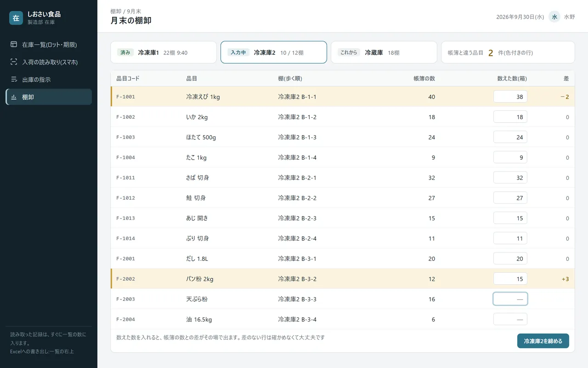The image size is (588, 368).
Task: Click the 棚卸 chart icon in sidebar
Action: tap(14, 97)
